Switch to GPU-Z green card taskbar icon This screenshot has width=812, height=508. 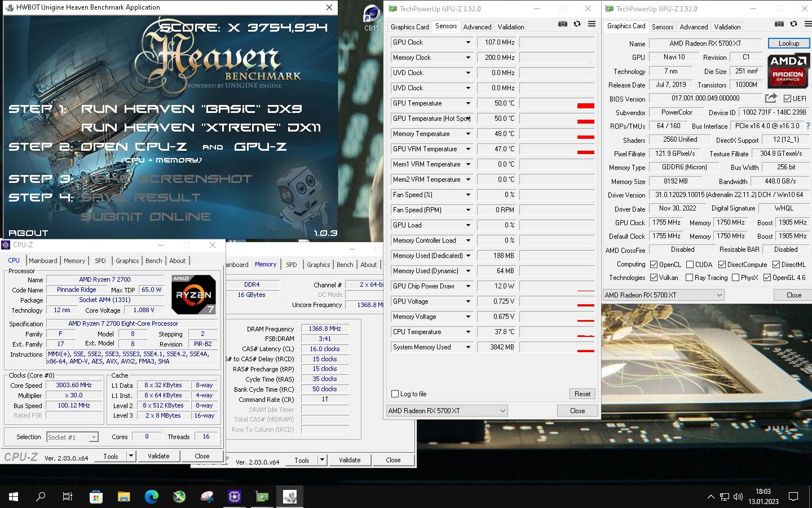click(x=262, y=497)
